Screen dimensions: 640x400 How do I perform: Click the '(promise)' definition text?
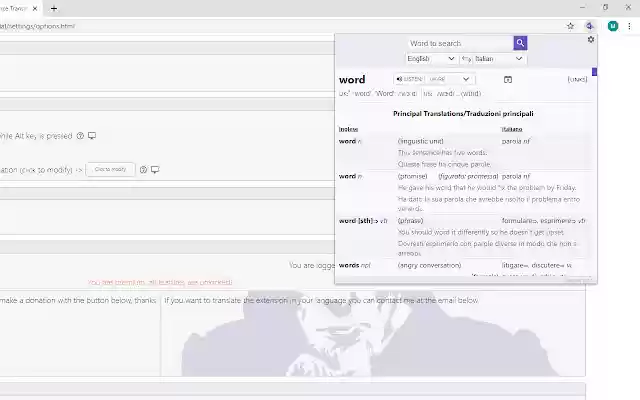[413, 176]
